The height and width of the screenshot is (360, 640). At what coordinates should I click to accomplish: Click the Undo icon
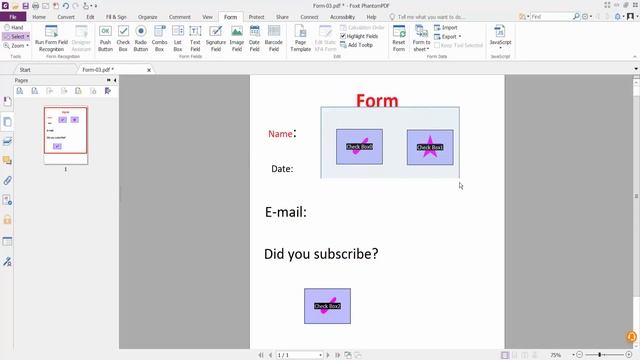(x=66, y=6)
